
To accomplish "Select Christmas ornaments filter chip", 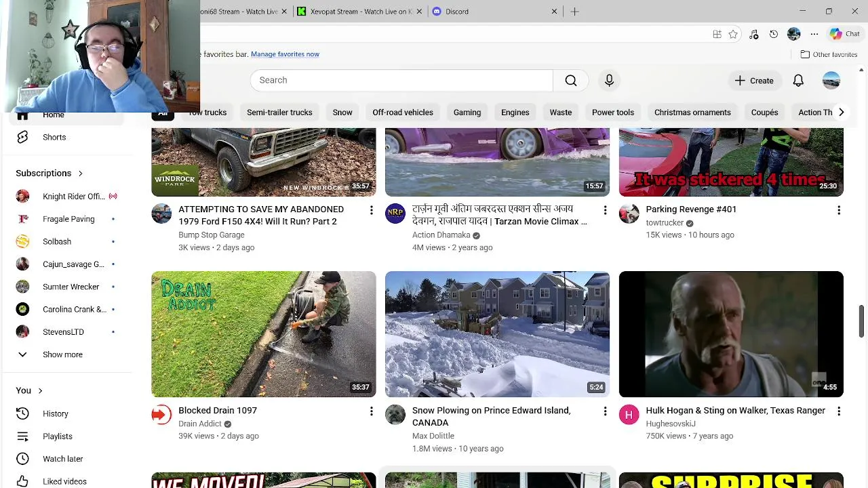I will tap(692, 113).
